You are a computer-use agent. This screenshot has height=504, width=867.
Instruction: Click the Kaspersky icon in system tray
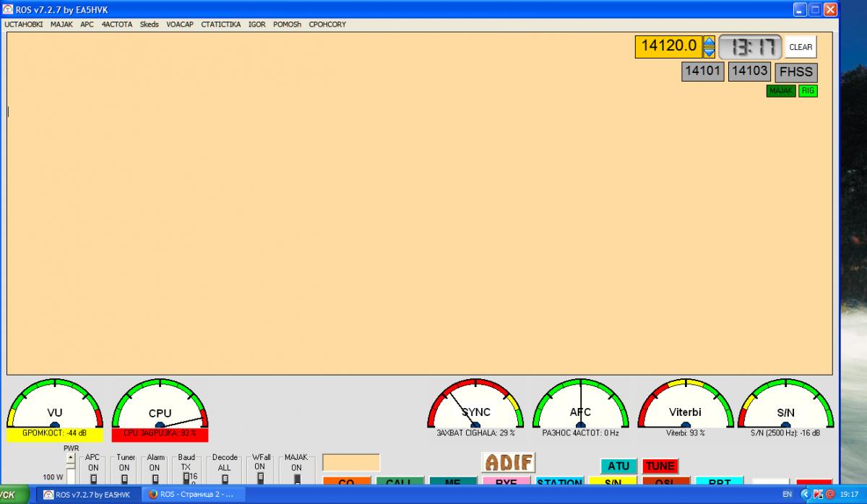(x=818, y=495)
